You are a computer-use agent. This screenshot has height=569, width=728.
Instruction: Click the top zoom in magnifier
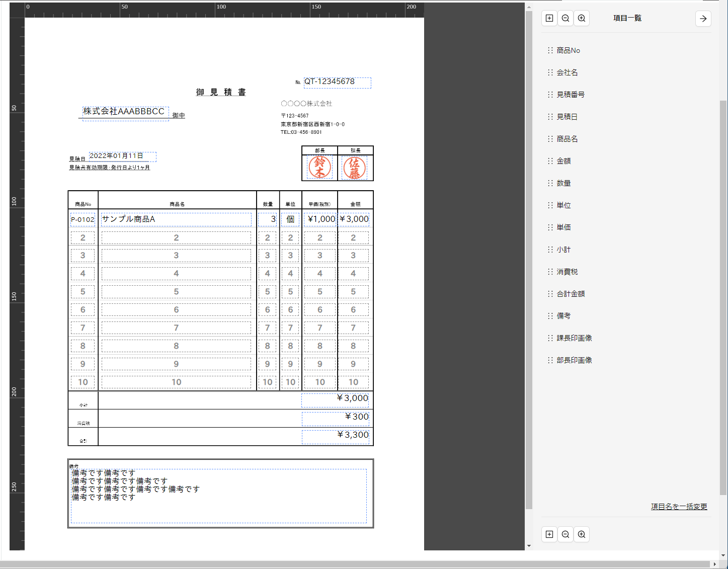pos(582,18)
